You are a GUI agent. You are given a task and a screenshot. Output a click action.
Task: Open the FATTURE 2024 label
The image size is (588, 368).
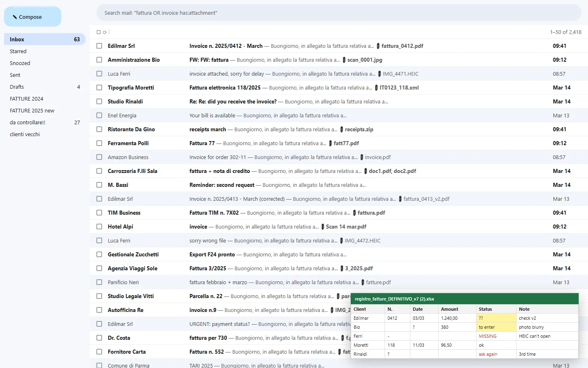coord(45,99)
